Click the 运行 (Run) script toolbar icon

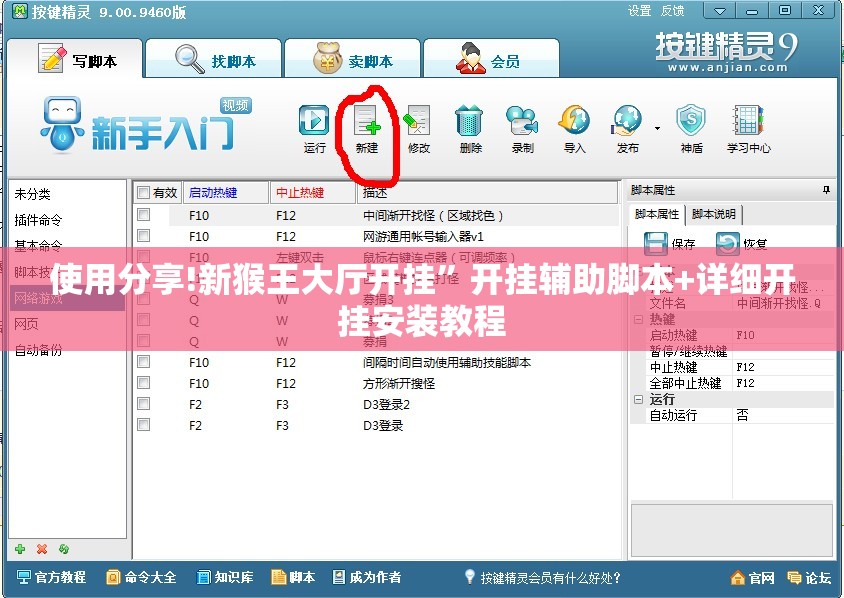tap(314, 128)
